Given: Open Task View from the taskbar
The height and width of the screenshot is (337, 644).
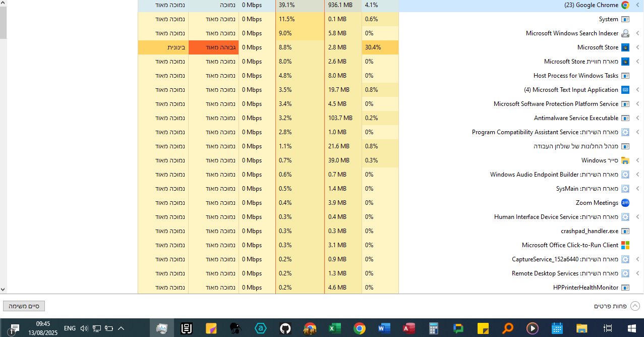Looking at the screenshot, I should [x=607, y=328].
